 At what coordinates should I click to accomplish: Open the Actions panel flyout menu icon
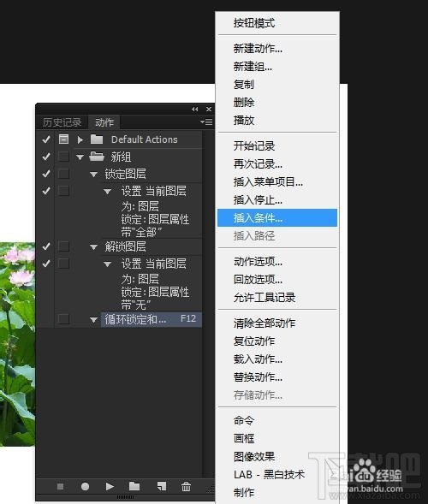(206, 122)
